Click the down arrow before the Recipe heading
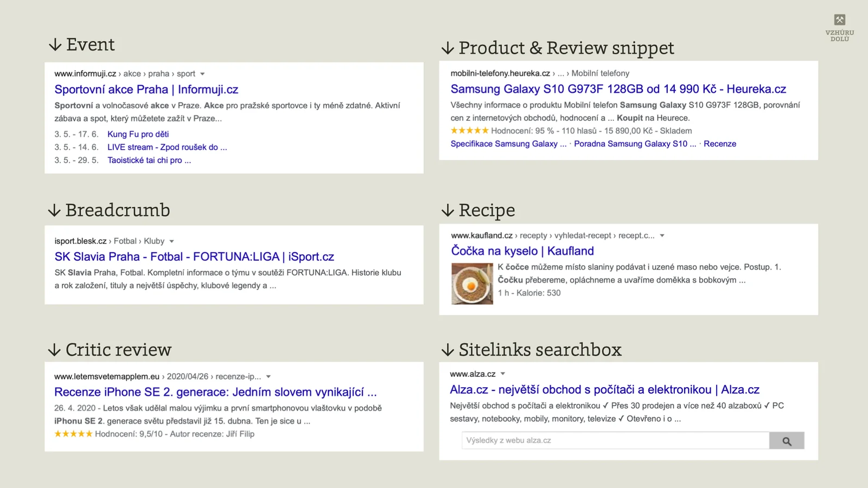 click(x=448, y=211)
